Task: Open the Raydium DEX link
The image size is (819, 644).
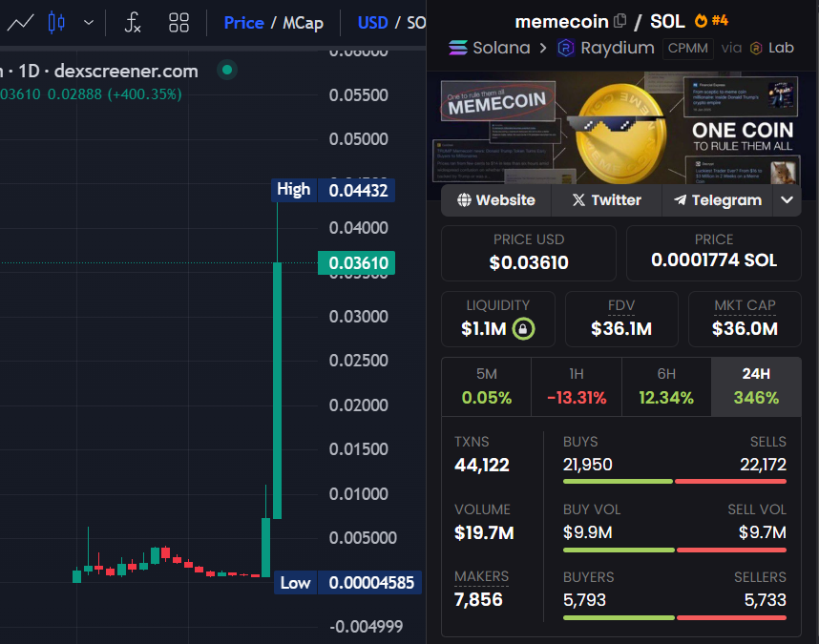Action: tap(618, 48)
